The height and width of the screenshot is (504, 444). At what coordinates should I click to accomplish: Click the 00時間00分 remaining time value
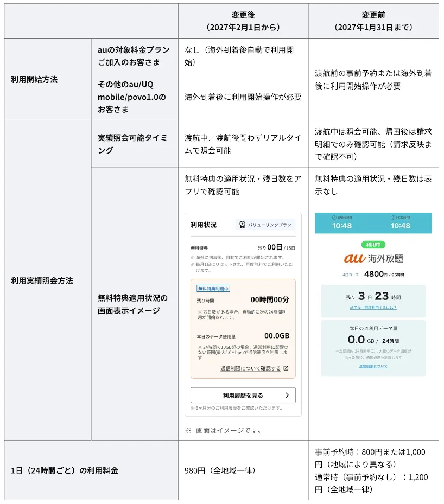click(270, 299)
